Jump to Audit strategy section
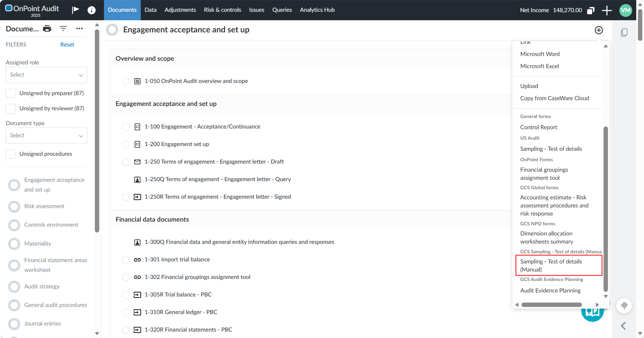The width and height of the screenshot is (644, 338). click(42, 287)
